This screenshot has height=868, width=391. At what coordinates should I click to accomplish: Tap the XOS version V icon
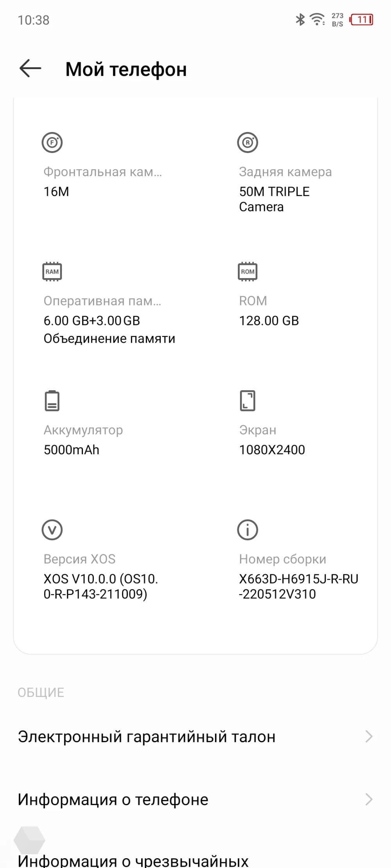click(x=52, y=530)
